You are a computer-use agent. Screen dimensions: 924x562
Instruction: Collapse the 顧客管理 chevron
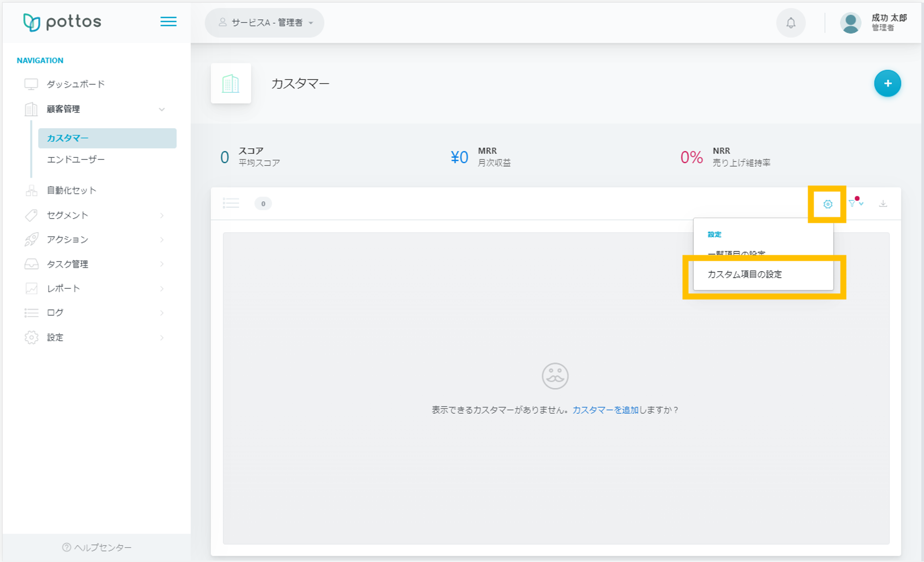162,109
